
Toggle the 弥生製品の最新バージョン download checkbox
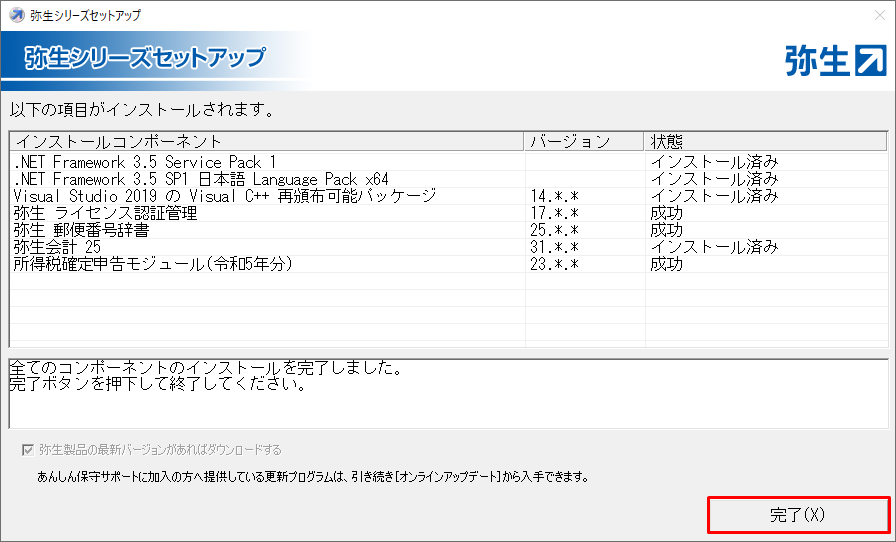click(27, 450)
